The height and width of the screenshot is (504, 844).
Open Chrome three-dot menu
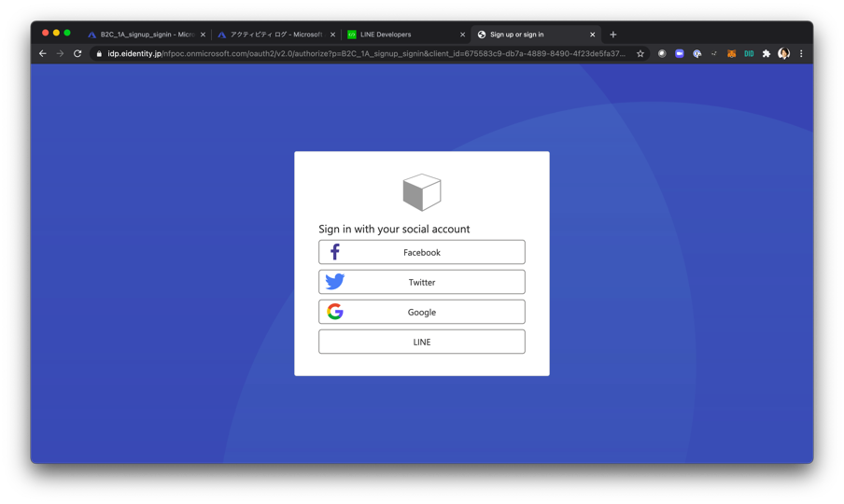[x=801, y=53]
